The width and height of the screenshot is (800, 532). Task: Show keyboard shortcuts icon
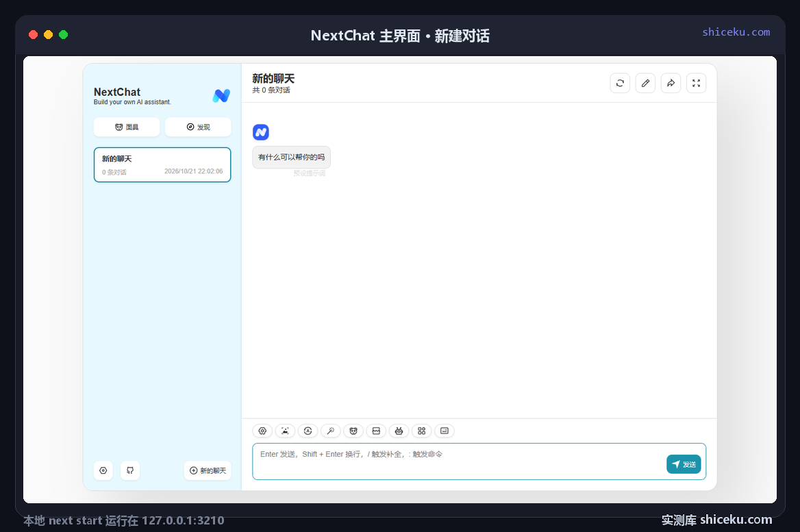point(445,431)
